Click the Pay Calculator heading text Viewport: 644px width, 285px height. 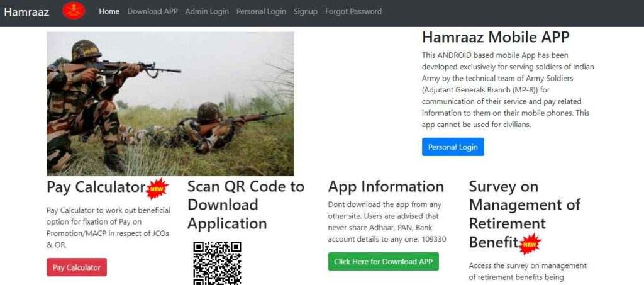coord(96,187)
